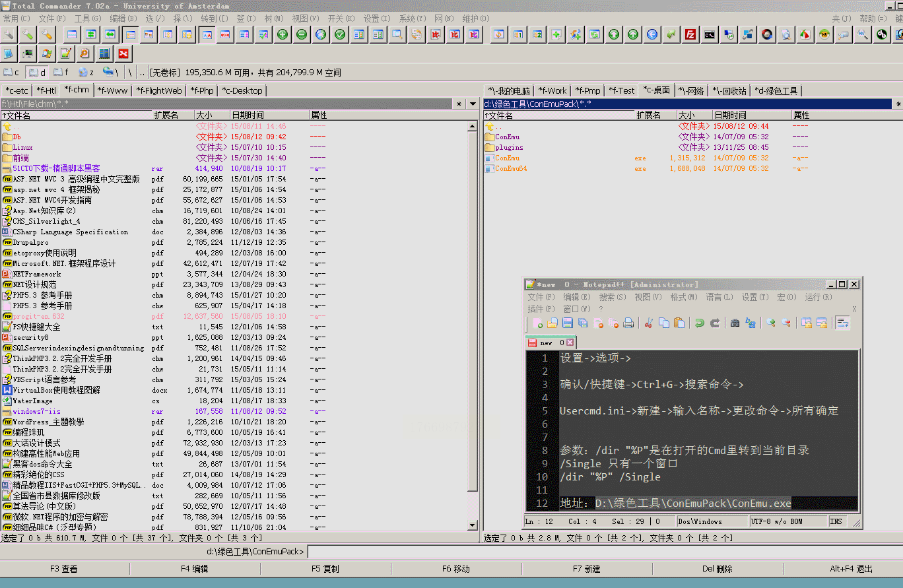This screenshot has height=588, width=903.
Task: Open Find binoculars icon in Notepad++
Action: [x=735, y=323]
